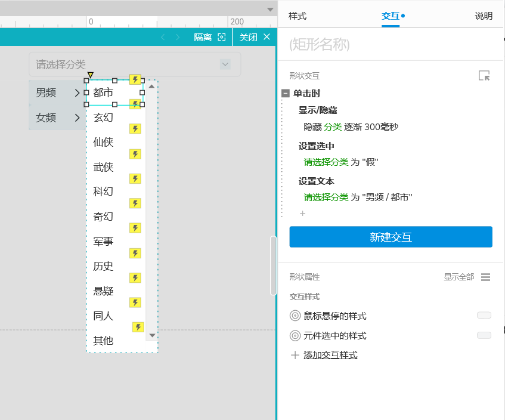505x420 pixels.
Task: Select the 科幻 list item
Action: point(103,192)
